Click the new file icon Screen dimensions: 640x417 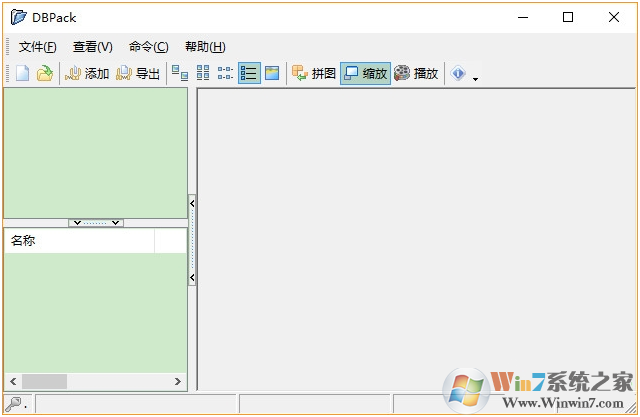tap(22, 73)
